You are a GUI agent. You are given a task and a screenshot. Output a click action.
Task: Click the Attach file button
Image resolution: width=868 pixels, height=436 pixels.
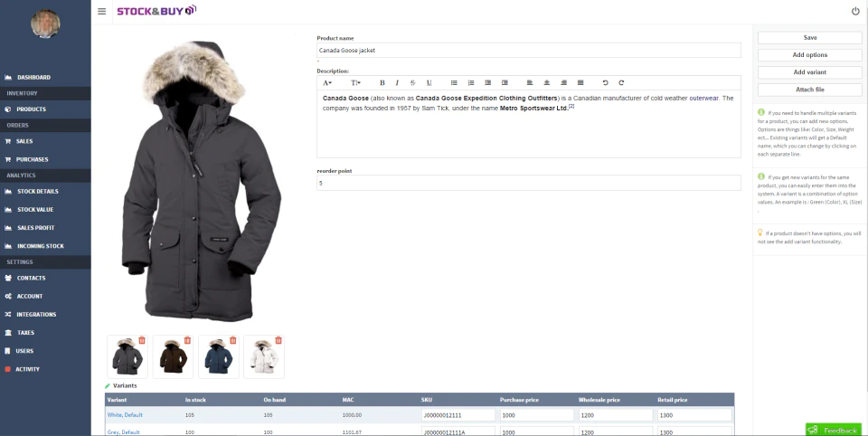pos(810,90)
